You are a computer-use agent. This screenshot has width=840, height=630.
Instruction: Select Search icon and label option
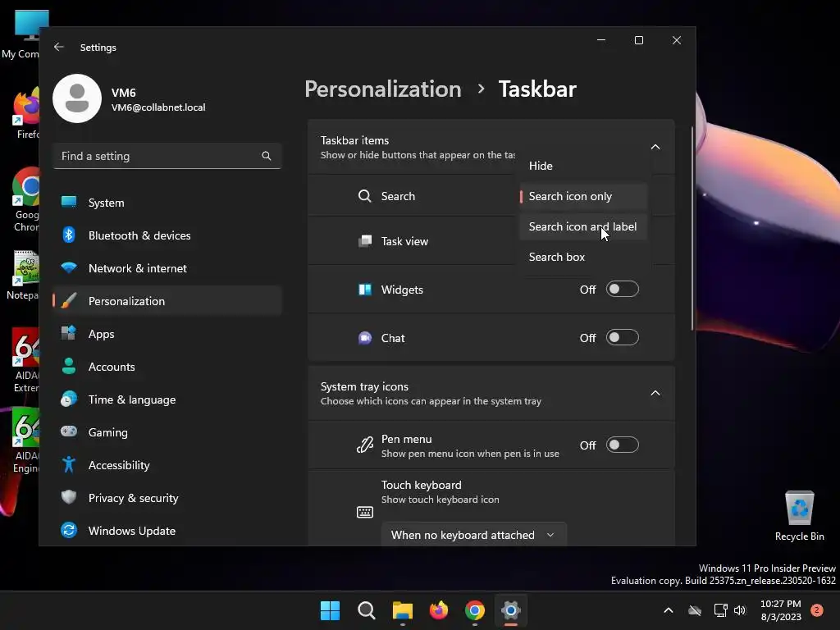583,226
